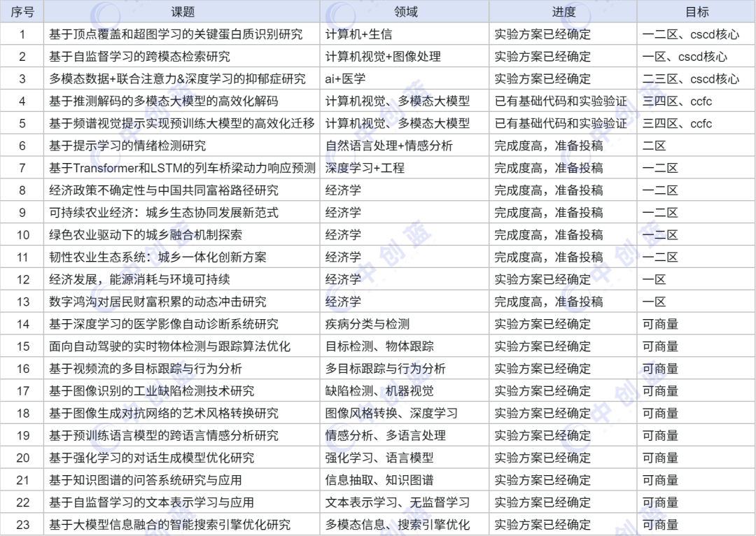Viewport: 756px width, 536px height.
Task: Click topic "基于视频流的多目标跟踪与行为分析"
Action: 146,369
